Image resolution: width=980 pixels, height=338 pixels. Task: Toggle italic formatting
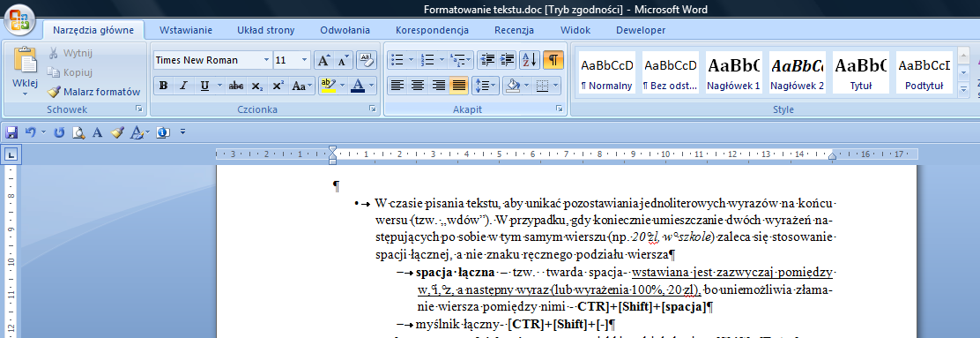pos(183,86)
